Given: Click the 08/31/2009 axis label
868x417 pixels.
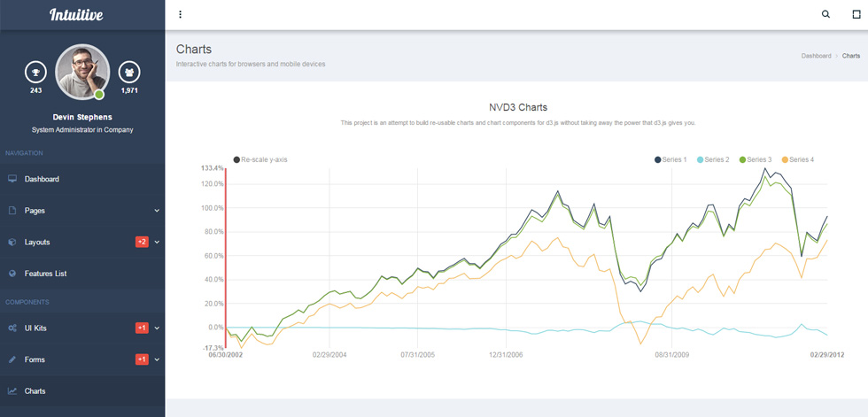Looking at the screenshot, I should [672, 355].
